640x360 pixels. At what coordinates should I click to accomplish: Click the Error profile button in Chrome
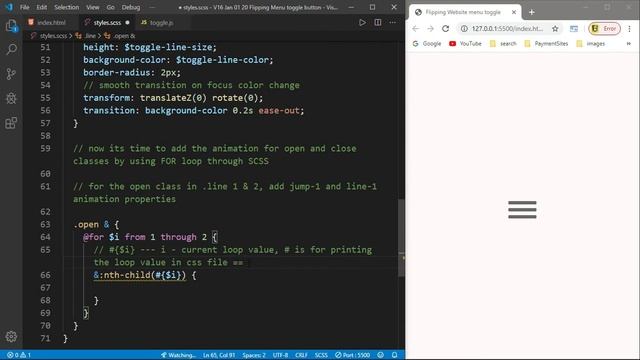click(x=604, y=29)
